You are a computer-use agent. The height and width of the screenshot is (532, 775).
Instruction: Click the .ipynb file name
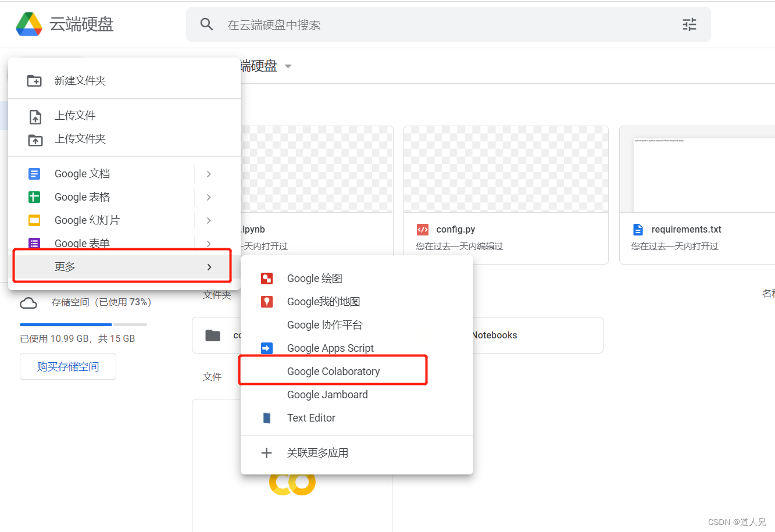253,230
